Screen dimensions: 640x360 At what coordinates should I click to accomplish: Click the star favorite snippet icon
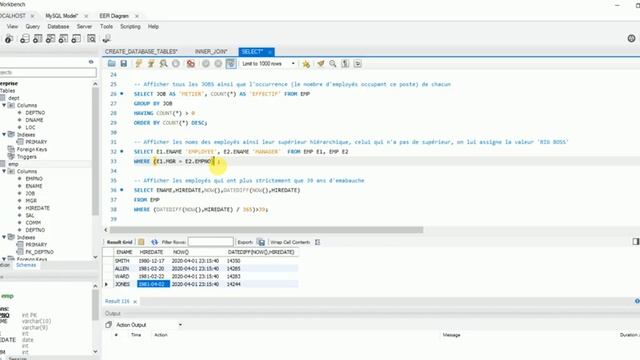click(x=306, y=64)
